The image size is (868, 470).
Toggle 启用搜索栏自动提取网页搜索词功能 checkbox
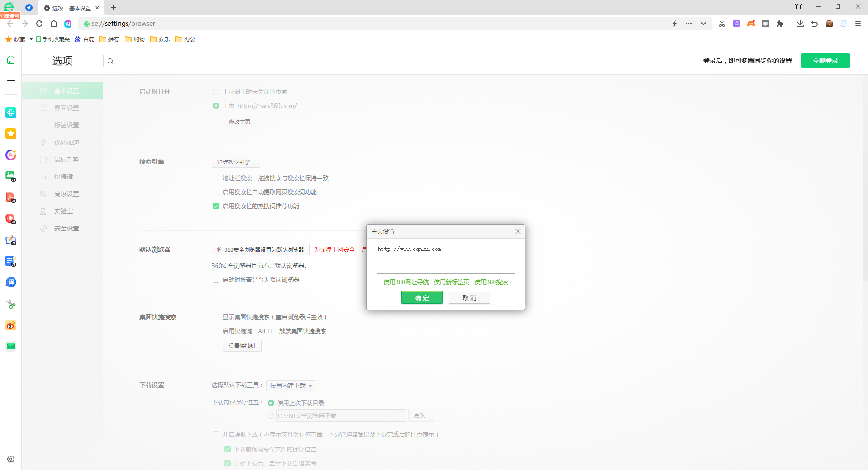(216, 192)
